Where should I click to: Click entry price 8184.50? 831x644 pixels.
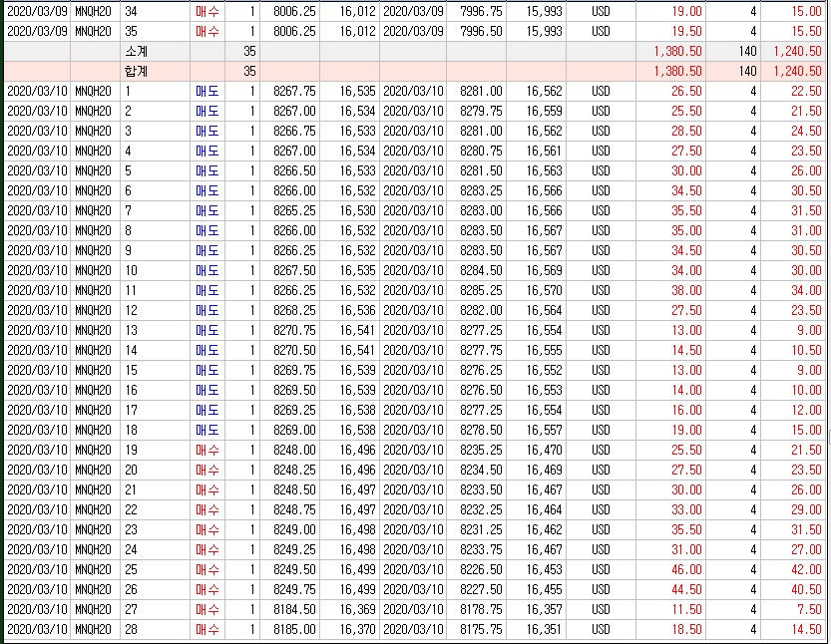click(294, 610)
